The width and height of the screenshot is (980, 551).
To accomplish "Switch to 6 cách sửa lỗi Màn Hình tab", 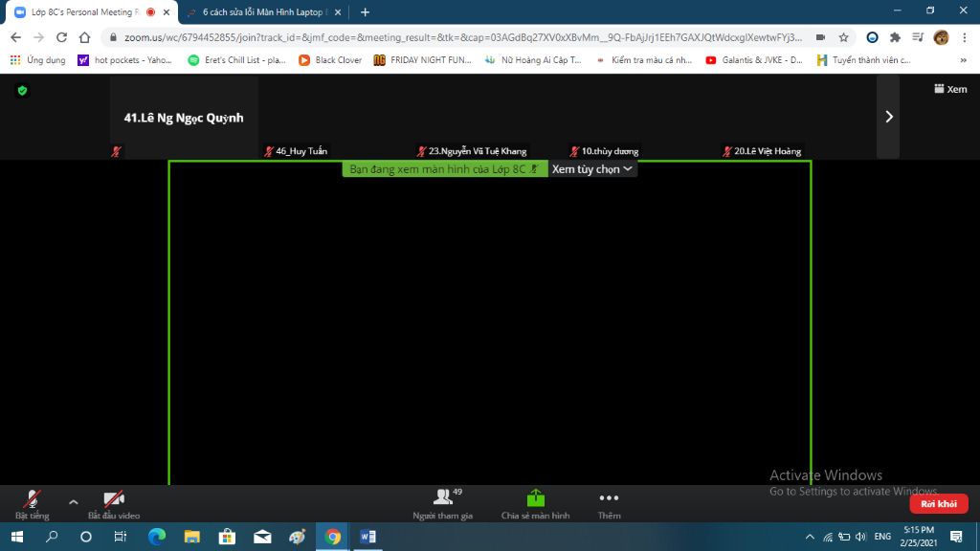I will pyautogui.click(x=262, y=11).
